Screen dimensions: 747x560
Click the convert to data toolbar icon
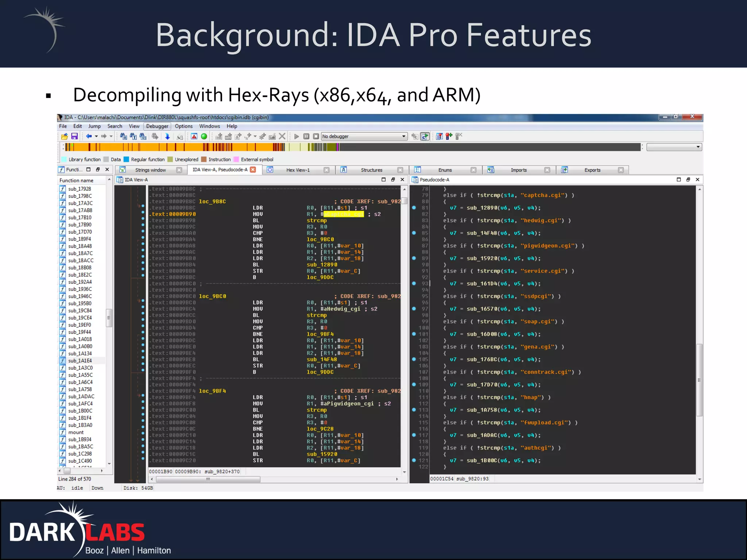228,136
